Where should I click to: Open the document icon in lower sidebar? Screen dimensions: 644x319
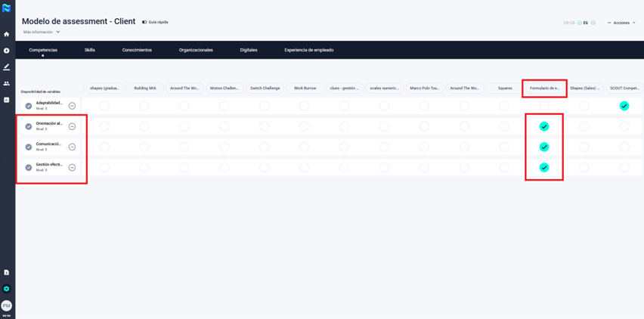click(7, 272)
